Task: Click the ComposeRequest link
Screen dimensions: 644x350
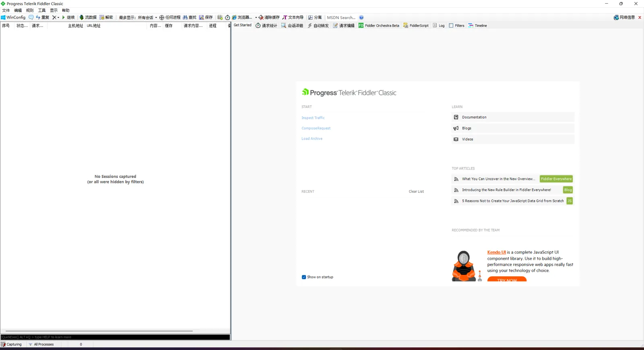Action: pos(316,128)
